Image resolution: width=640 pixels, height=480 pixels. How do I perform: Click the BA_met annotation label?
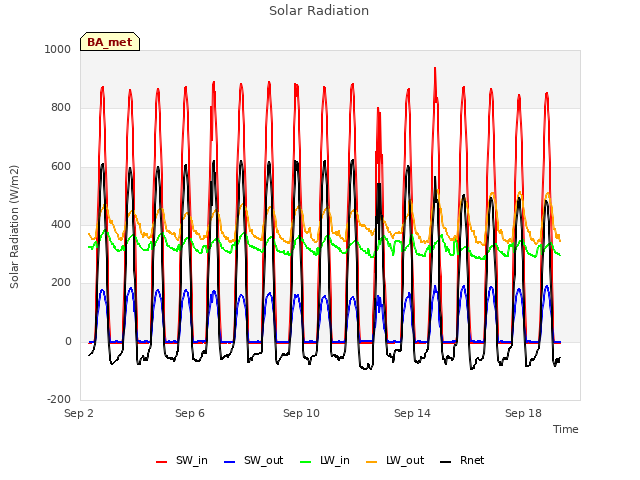pos(110,42)
